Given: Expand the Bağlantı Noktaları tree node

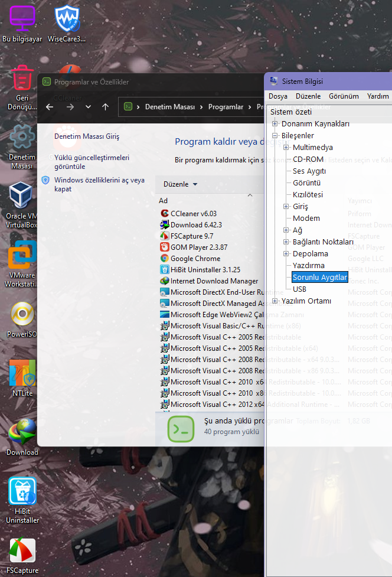Looking at the screenshot, I should click(x=286, y=242).
